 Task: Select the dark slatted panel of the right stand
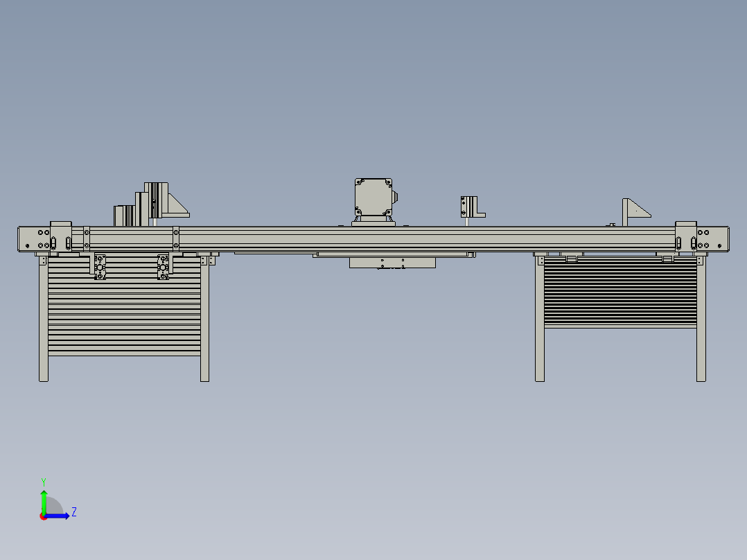point(620,292)
